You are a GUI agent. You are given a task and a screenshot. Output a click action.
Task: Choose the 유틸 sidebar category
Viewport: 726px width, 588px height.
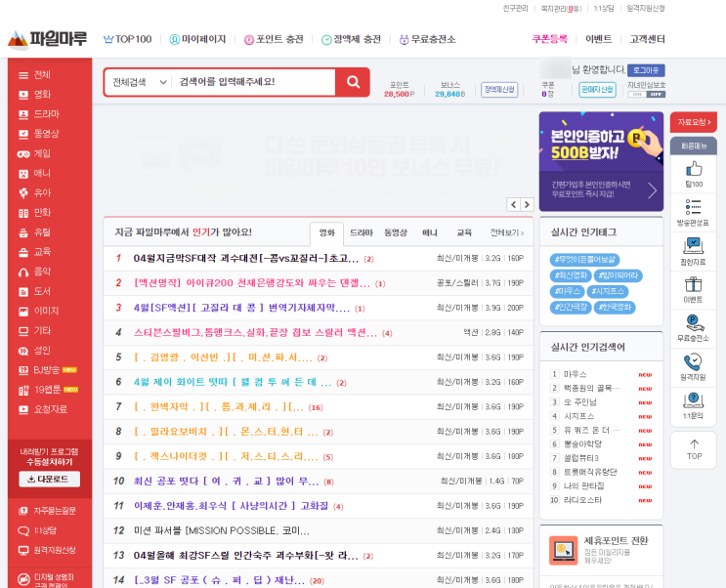pos(34,232)
